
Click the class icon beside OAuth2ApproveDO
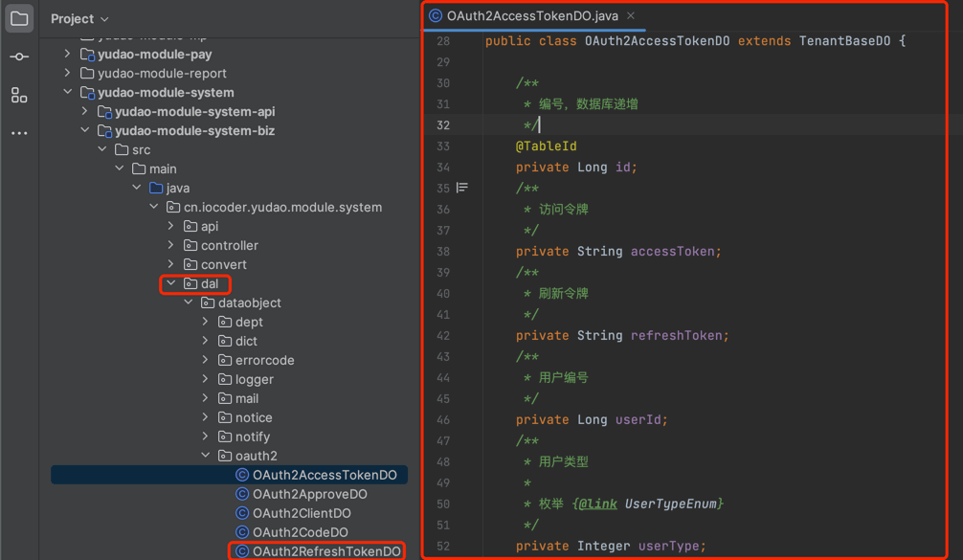coord(242,494)
